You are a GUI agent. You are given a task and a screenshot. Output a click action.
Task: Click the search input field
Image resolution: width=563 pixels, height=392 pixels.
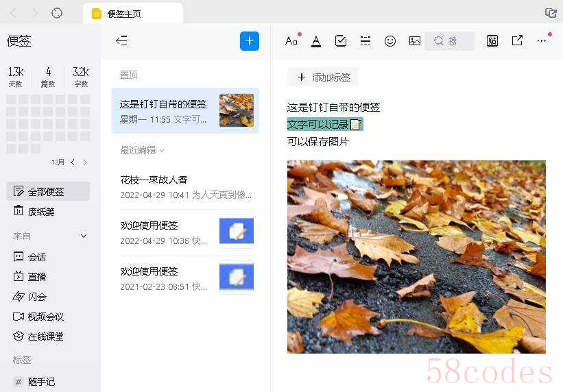(x=450, y=41)
